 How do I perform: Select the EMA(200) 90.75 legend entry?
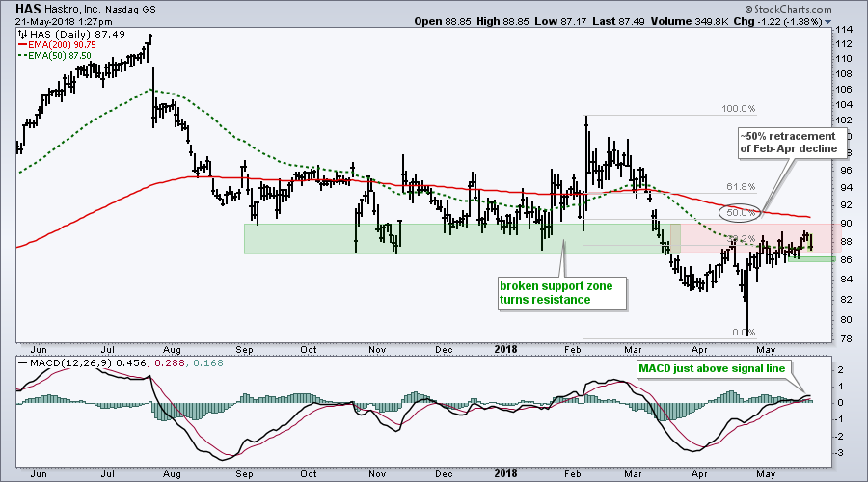(x=57, y=44)
